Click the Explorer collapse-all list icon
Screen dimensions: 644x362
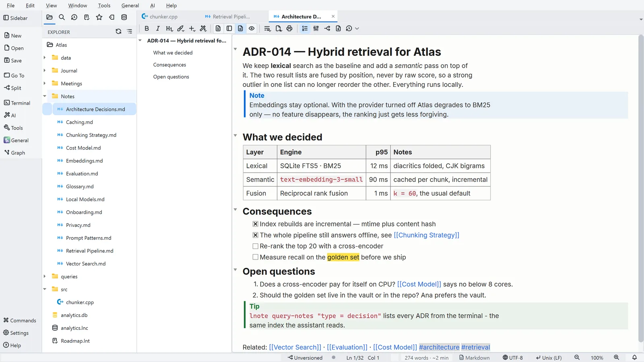point(130,31)
